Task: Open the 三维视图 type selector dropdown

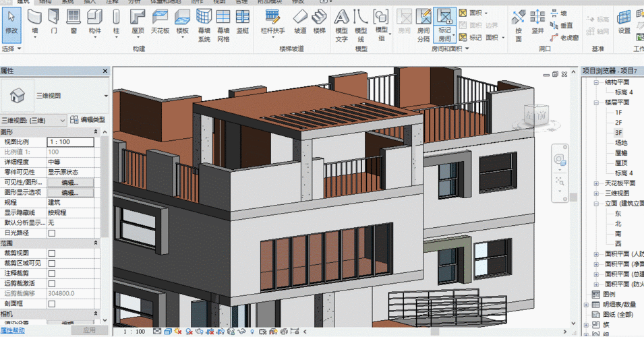Action: coord(106,96)
